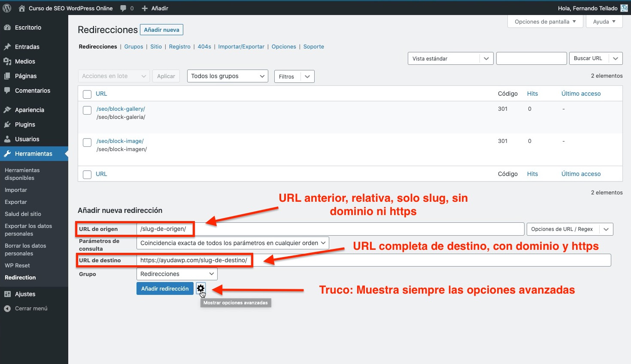Check the /seo/block-image/ redirect checkbox
Image resolution: width=631 pixels, height=364 pixels.
pos(87,143)
